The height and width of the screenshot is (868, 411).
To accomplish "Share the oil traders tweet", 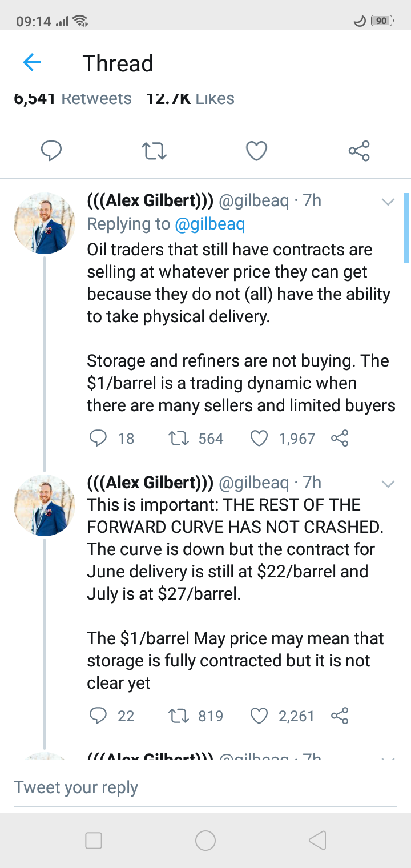I will pyautogui.click(x=340, y=438).
